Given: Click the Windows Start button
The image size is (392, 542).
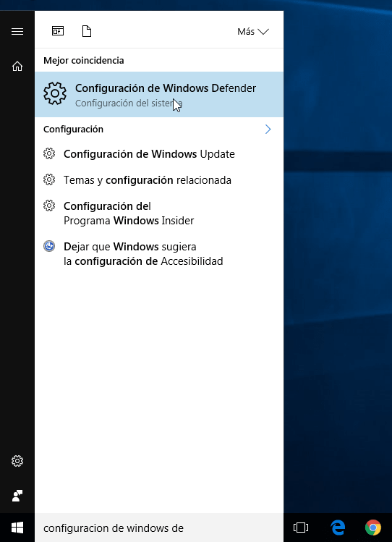Looking at the screenshot, I should [17, 528].
